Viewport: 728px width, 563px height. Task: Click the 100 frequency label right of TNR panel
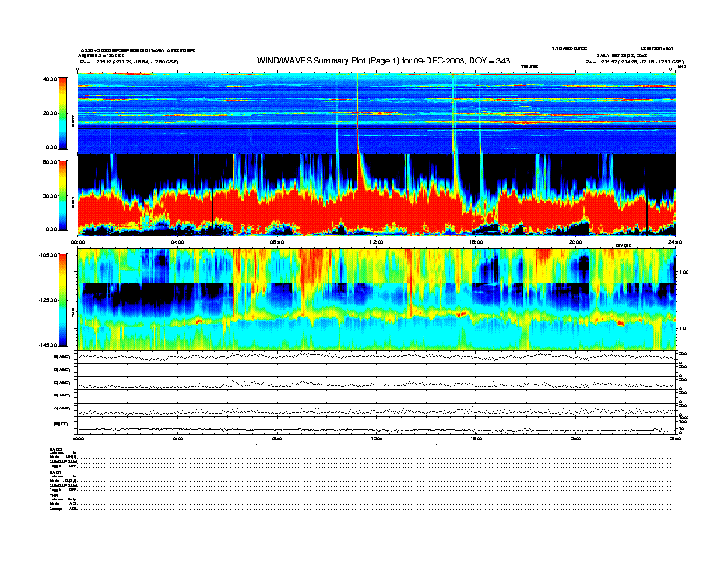pos(684,272)
